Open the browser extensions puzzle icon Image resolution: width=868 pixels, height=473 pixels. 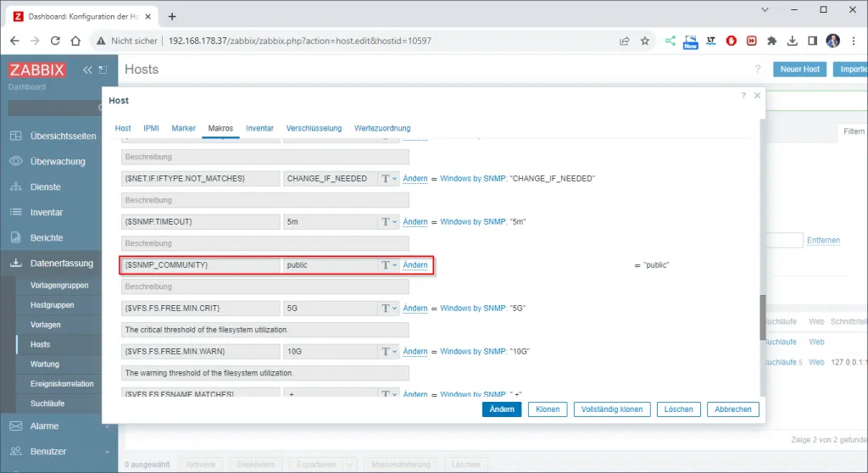pos(771,41)
